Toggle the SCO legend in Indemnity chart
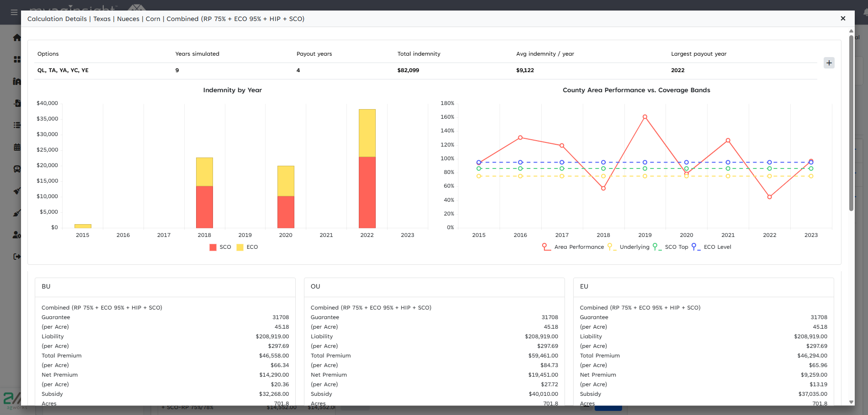This screenshot has height=415, width=868. click(220, 247)
